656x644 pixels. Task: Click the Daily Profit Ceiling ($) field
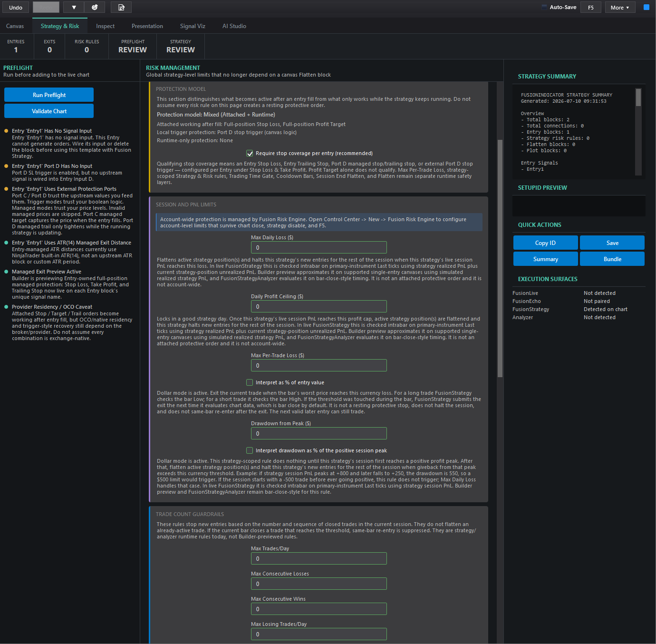click(x=318, y=306)
